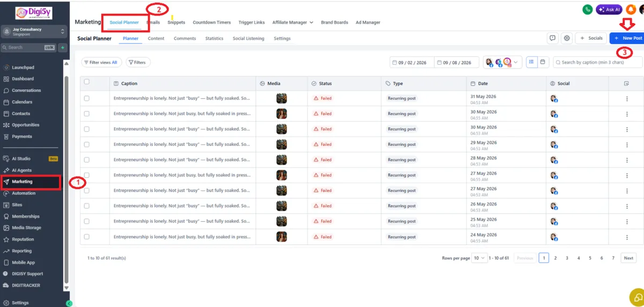Select the list view icon

pyautogui.click(x=531, y=62)
